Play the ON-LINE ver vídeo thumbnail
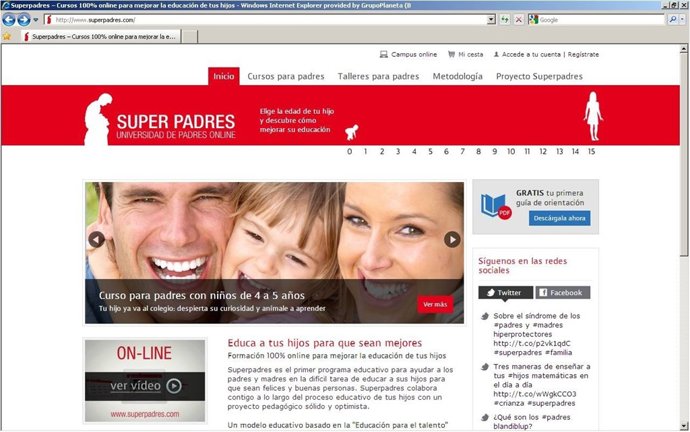The image size is (690, 432). (x=145, y=380)
